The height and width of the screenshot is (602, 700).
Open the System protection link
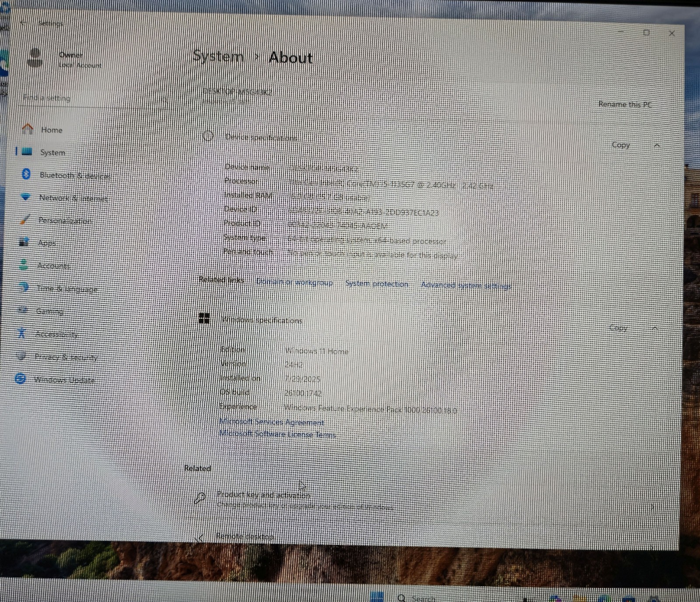pyautogui.click(x=377, y=284)
